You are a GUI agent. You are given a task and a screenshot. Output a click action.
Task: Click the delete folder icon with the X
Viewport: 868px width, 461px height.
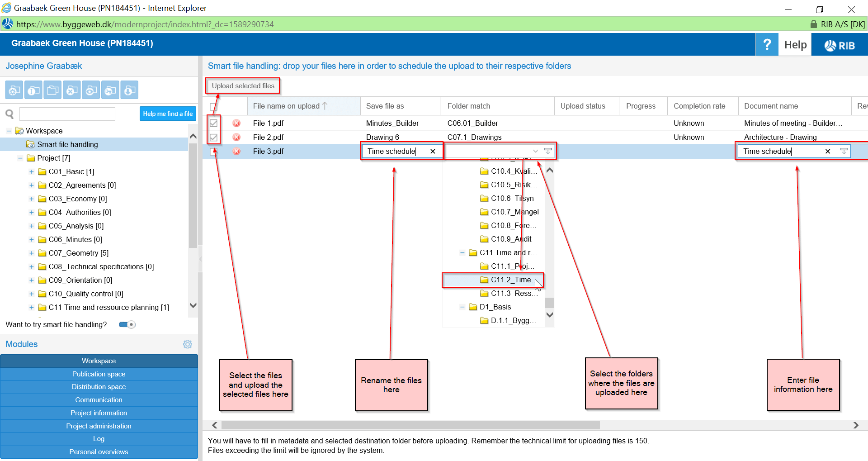pos(71,90)
